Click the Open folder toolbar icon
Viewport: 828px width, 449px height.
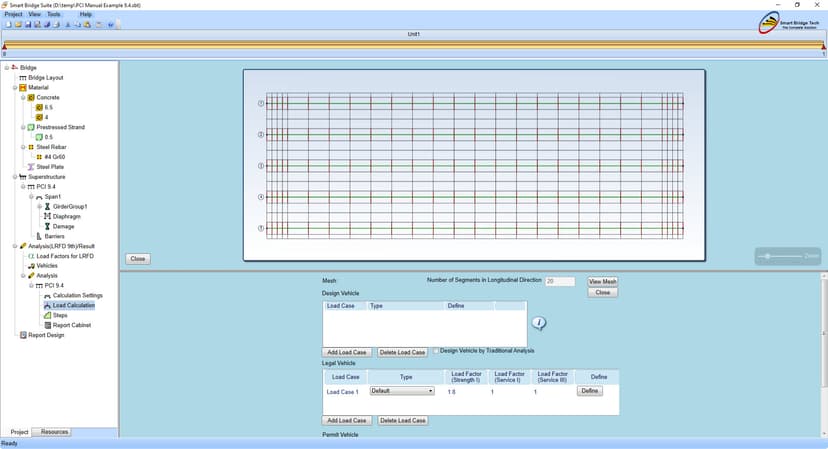18,24
